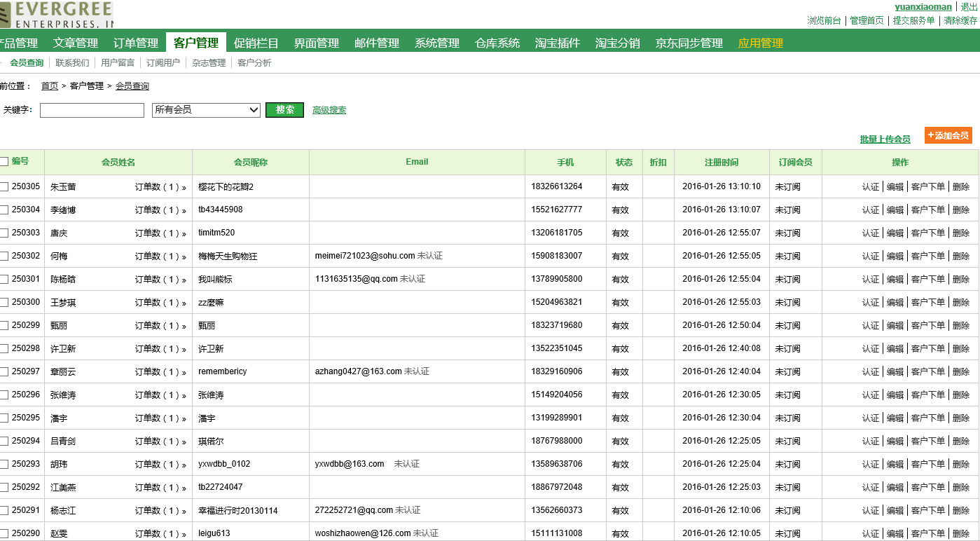Open the yuanxiaoman user link
980x541 pixels.
pyautogui.click(x=923, y=7)
